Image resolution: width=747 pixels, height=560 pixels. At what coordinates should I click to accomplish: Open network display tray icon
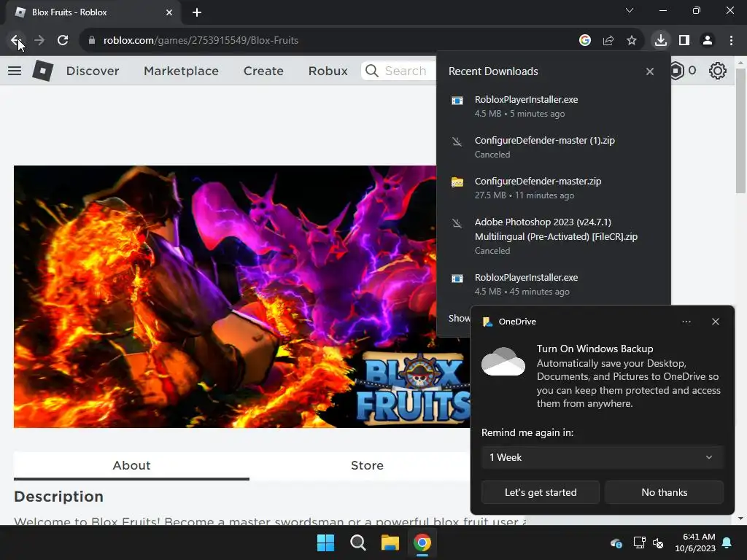click(x=639, y=542)
